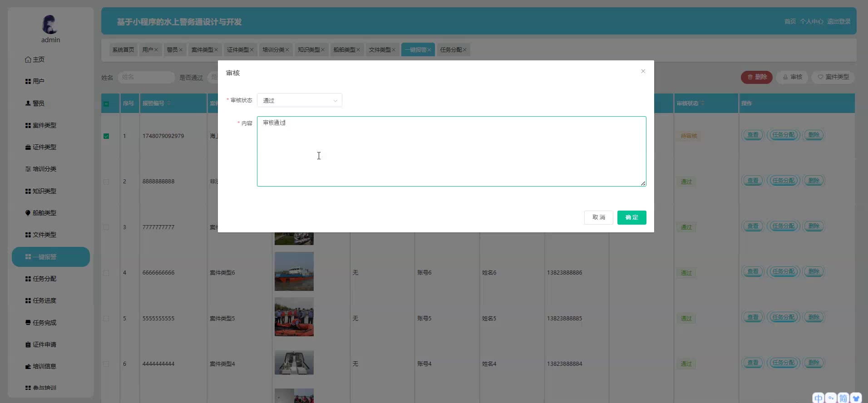Image resolution: width=868 pixels, height=403 pixels.
Task: Open the 审核状态 dropdown showing 通过
Action: point(300,100)
